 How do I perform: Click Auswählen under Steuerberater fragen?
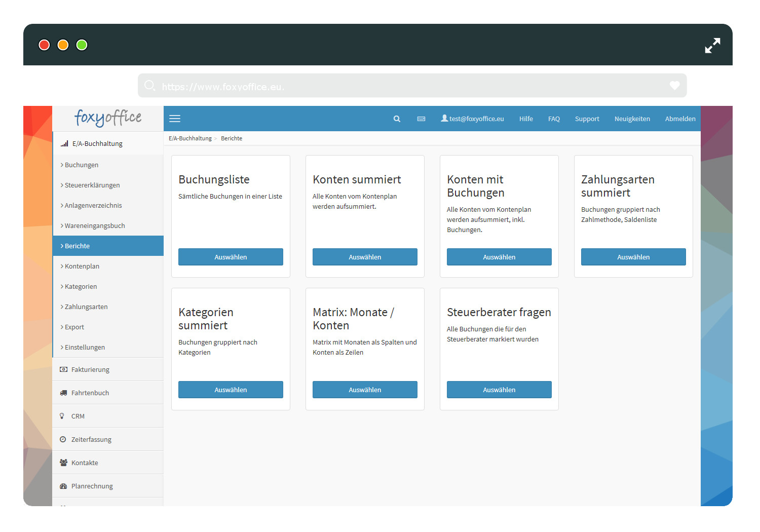[x=499, y=390]
